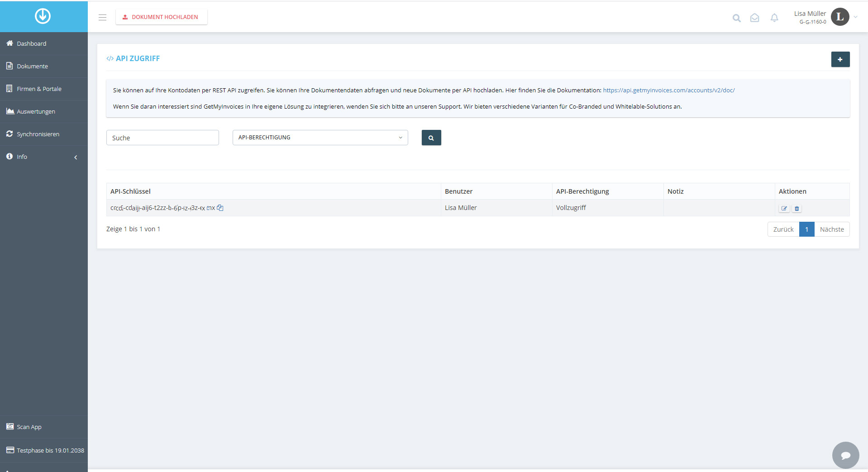Open the global search magnifier in top bar
This screenshot has height=472, width=868.
pyautogui.click(x=737, y=18)
